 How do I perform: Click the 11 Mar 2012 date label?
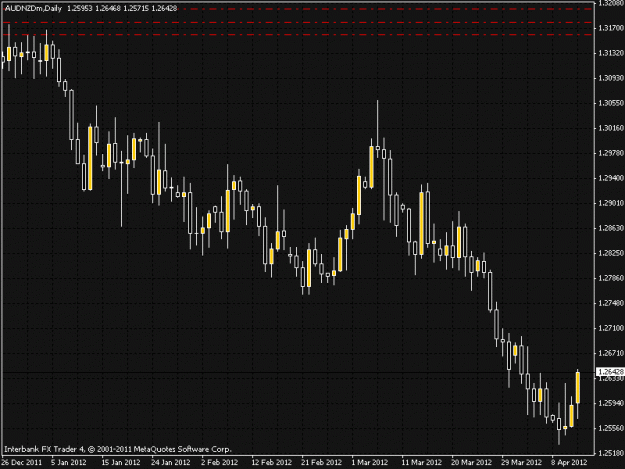point(421,463)
